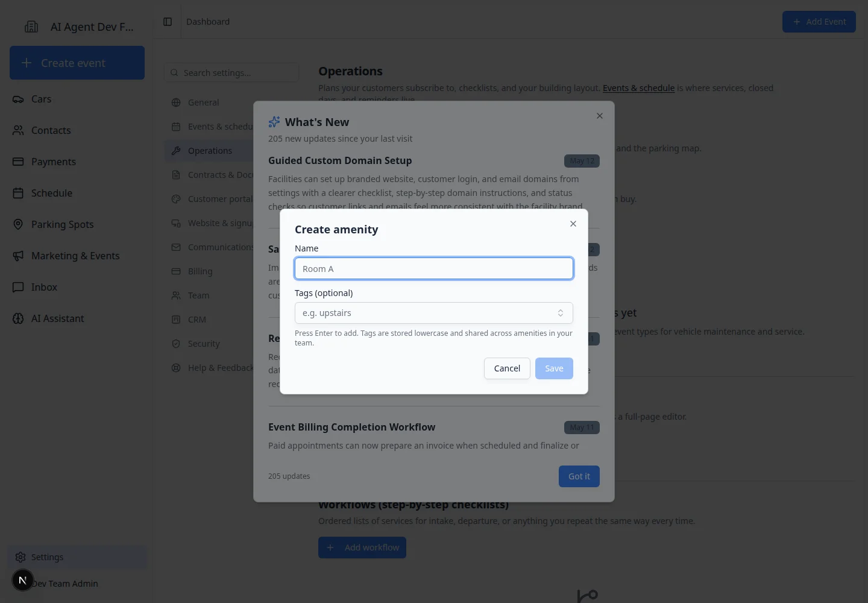Click the Events & schedule calendar icon

(x=176, y=127)
